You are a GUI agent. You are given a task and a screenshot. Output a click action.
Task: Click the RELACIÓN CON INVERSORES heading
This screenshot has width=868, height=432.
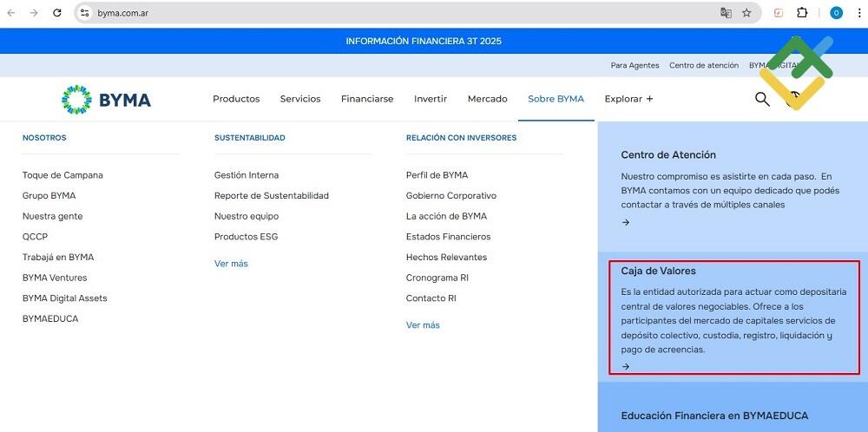click(461, 138)
